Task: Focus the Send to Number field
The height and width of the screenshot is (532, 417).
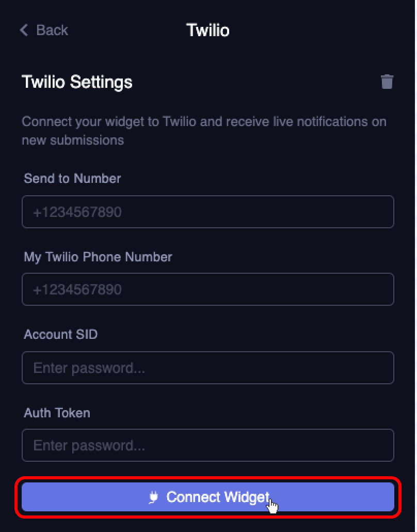Action: (208, 212)
